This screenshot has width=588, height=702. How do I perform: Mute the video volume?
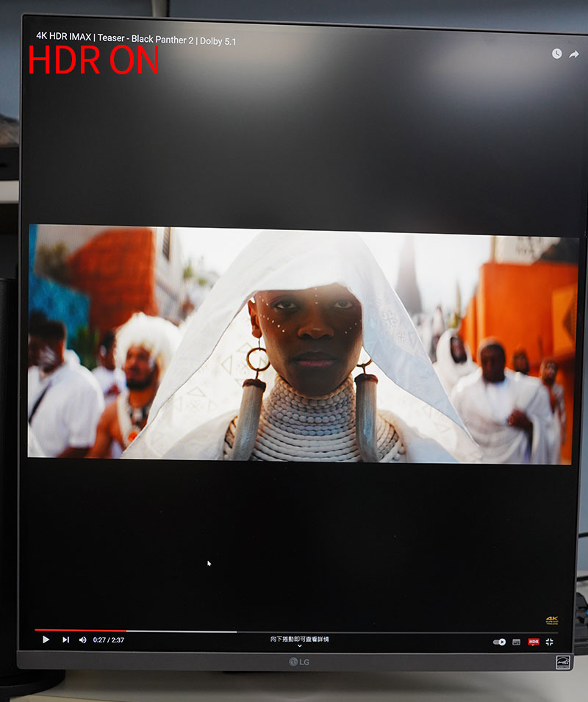click(x=82, y=640)
